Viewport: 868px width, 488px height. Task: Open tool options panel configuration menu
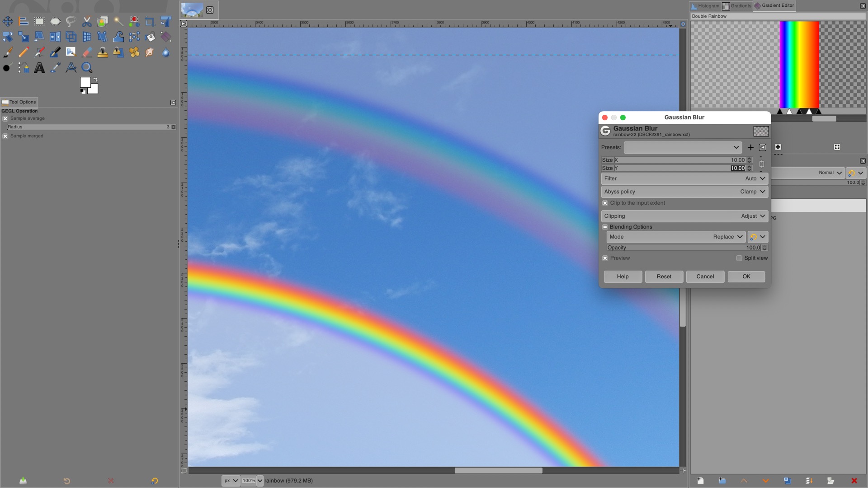pos(173,103)
